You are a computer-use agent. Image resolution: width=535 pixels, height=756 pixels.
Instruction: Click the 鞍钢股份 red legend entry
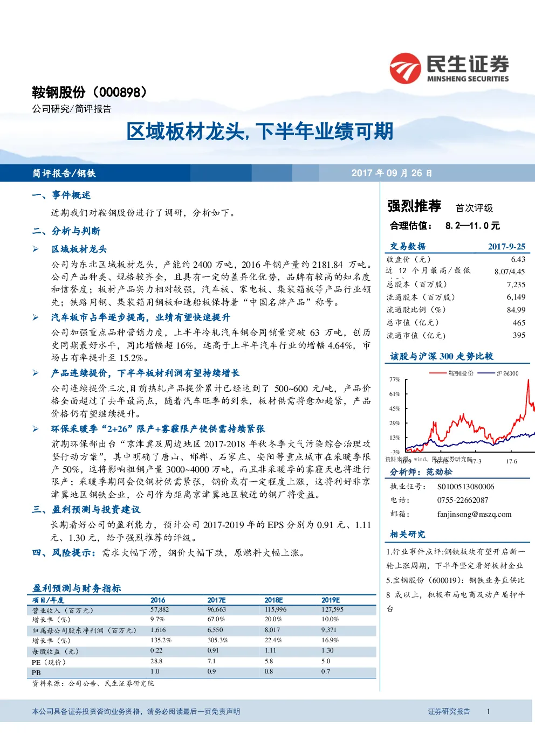click(451, 373)
